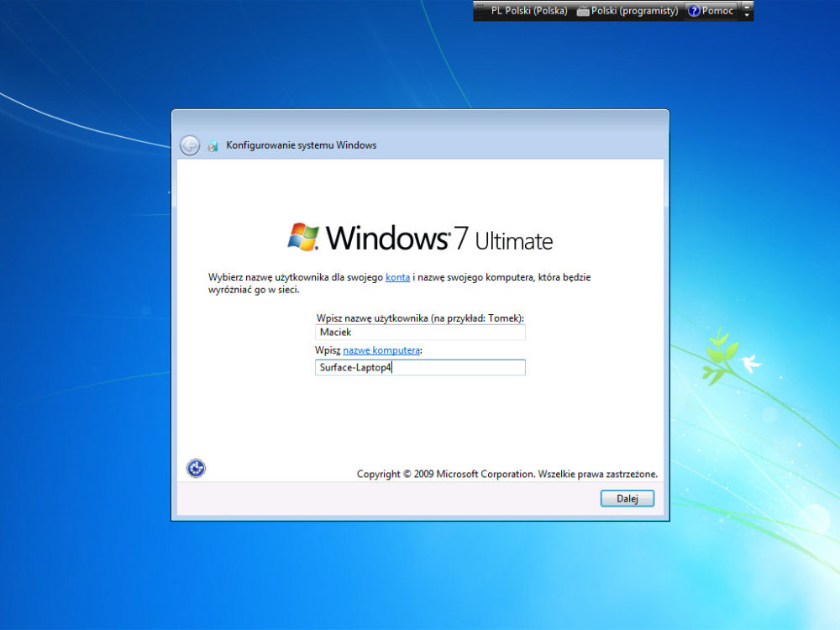Click the Konfigurowanie systemu Windows title
The width and height of the screenshot is (840, 630).
point(301,145)
